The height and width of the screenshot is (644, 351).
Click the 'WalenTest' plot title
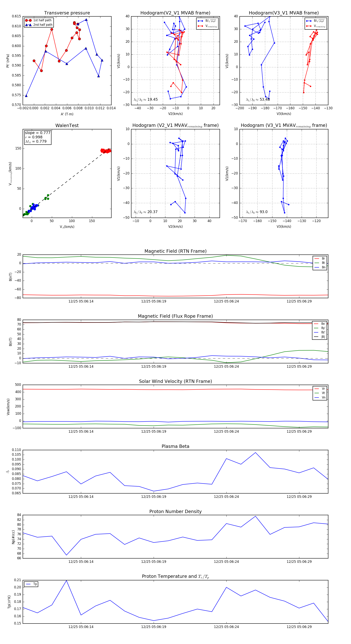pyautogui.click(x=67, y=125)
